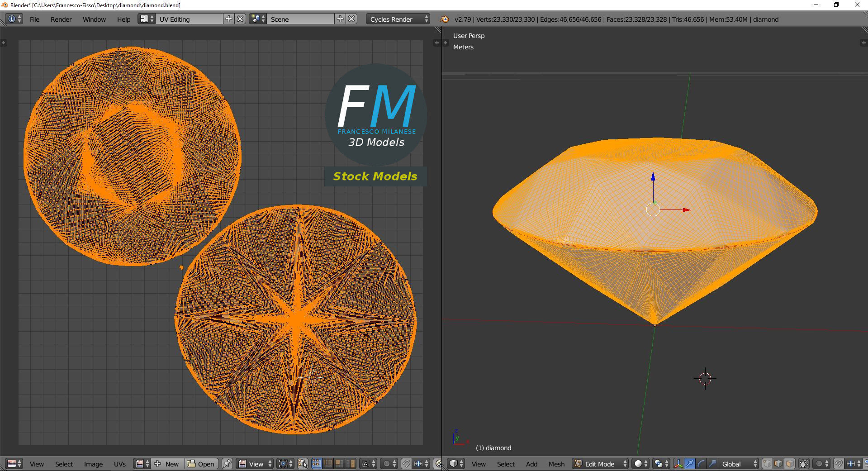
Task: Add a new scene
Action: [340, 19]
